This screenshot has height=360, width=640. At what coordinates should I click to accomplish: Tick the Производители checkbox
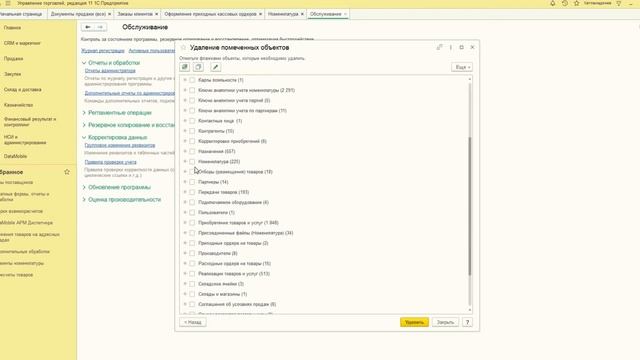pos(192,253)
